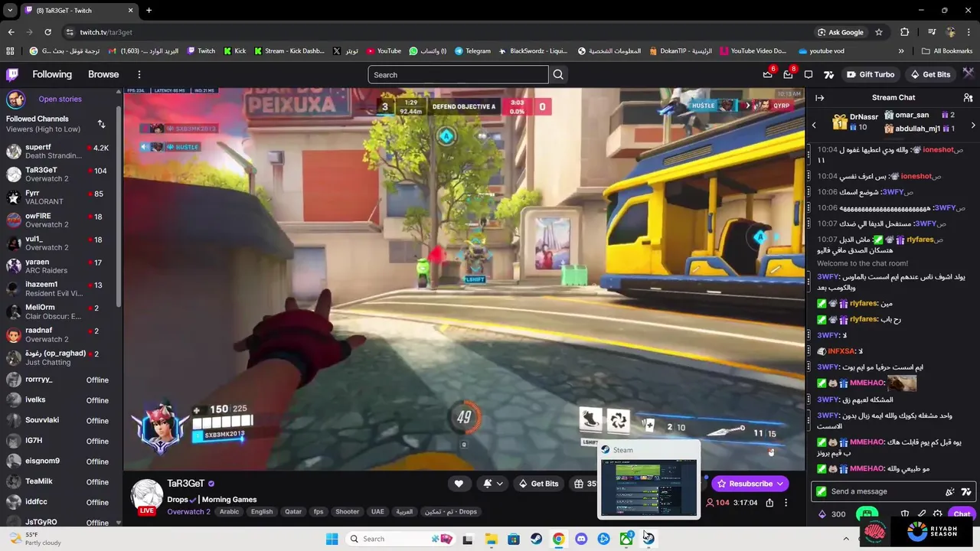Screen dimensions: 980x551
Task: Expand the Resubscribe dropdown arrow
Action: [780, 484]
